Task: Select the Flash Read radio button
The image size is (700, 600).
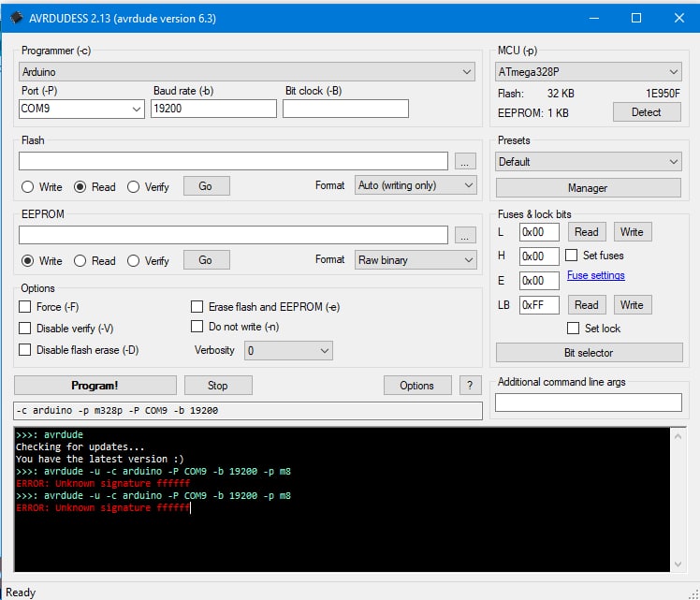Action: (x=80, y=187)
